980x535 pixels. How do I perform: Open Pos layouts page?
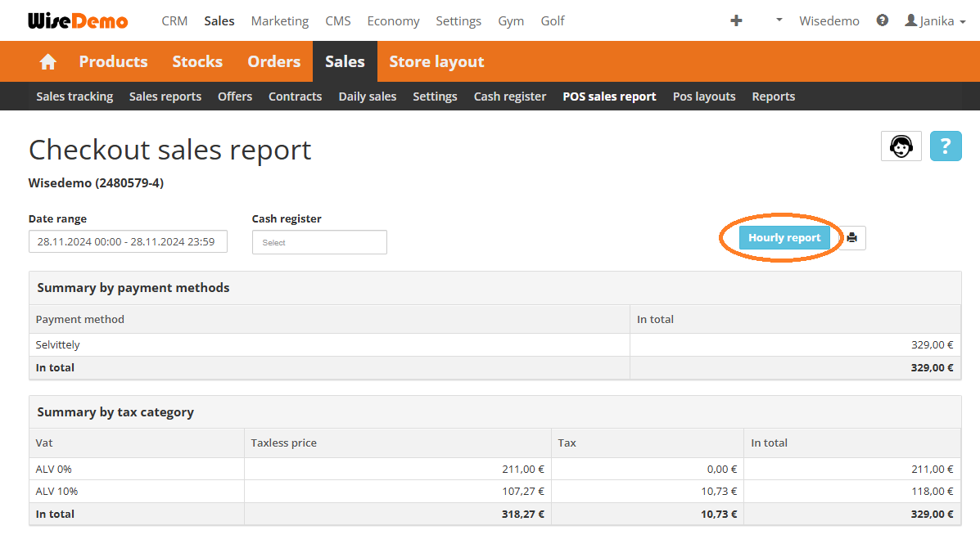point(704,97)
